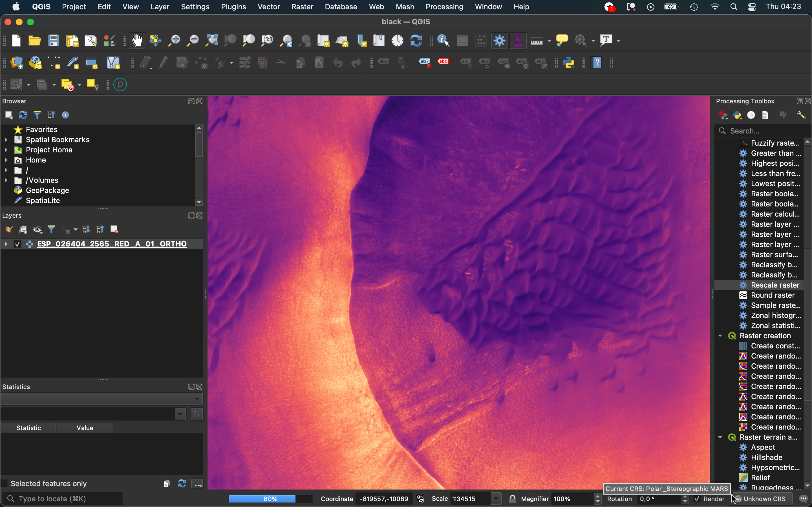Select the Pan Map hand tool
Viewport: 812px width, 507px height.
137,41
